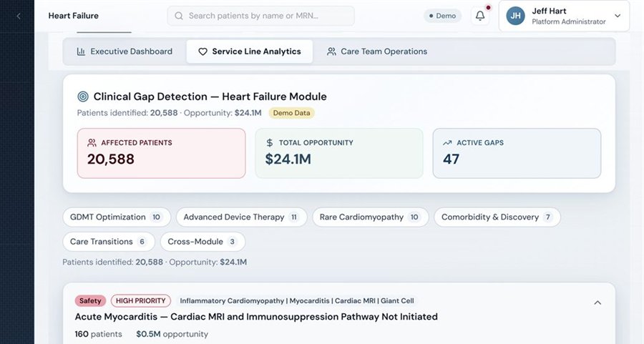Click the HIGH PRIORITY label

point(141,301)
